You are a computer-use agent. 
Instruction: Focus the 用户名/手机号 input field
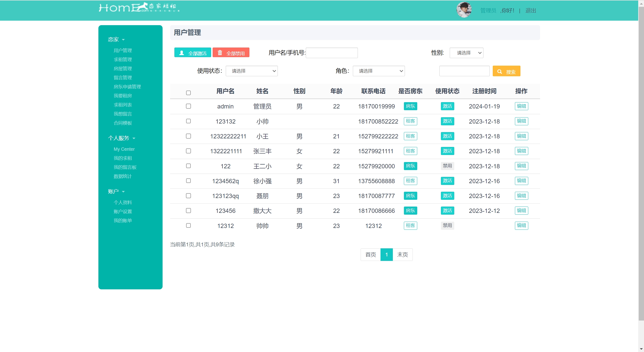click(x=331, y=53)
